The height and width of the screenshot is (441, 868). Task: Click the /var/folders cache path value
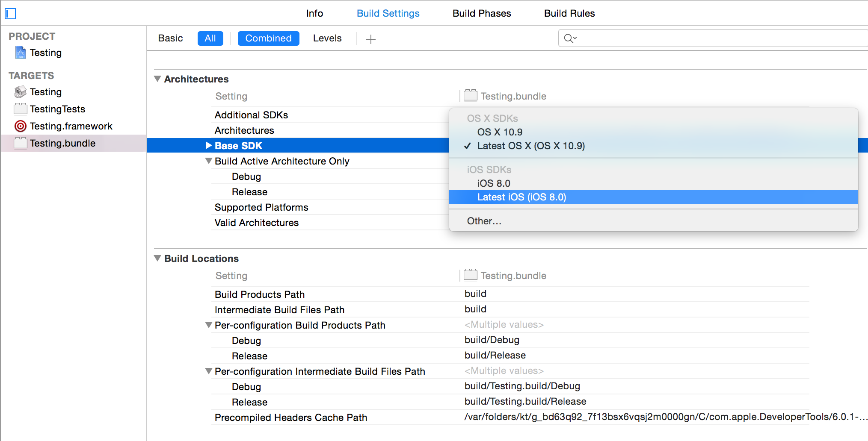(x=666, y=417)
